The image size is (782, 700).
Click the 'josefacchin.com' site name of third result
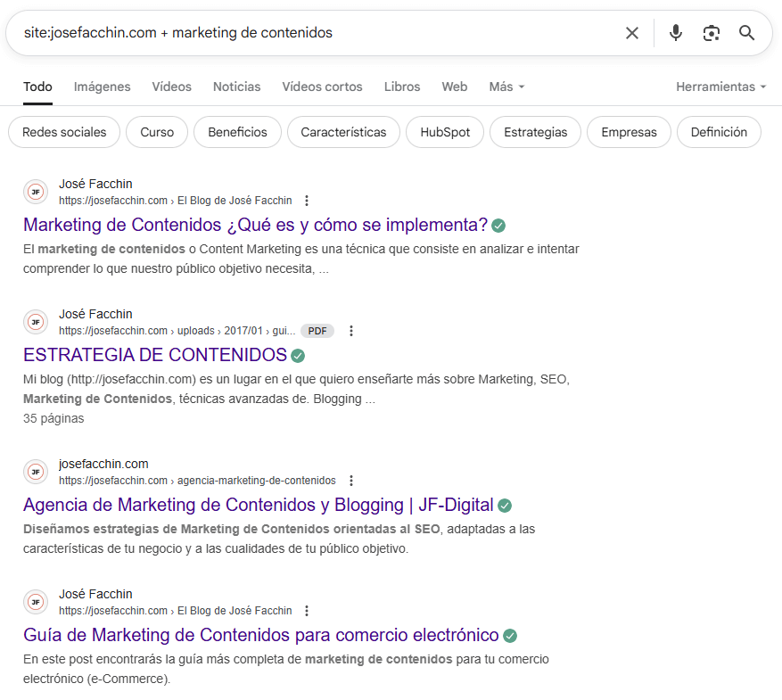point(103,464)
